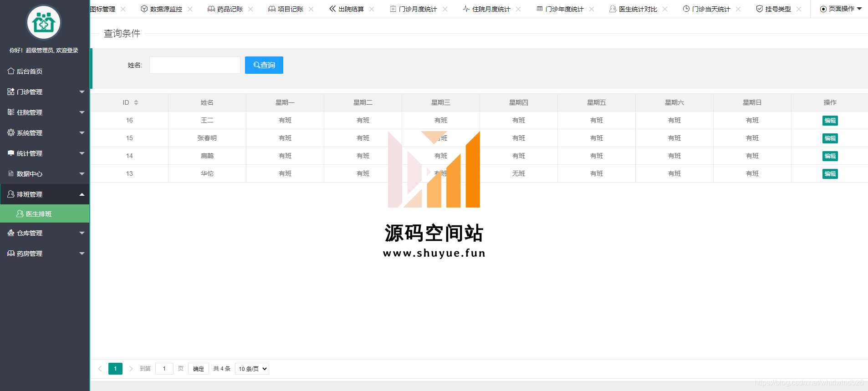
Task: Switch to the 门诊当天统计 tab
Action: coord(711,9)
